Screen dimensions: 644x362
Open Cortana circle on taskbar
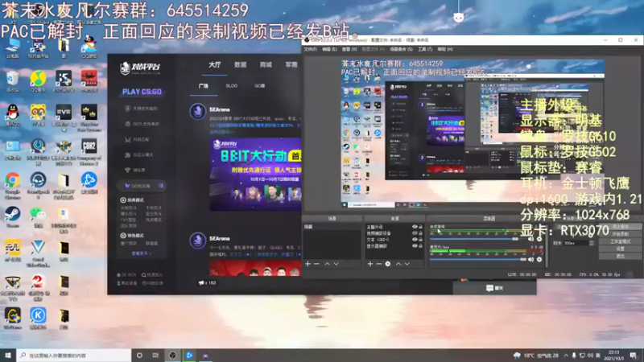[139, 355]
